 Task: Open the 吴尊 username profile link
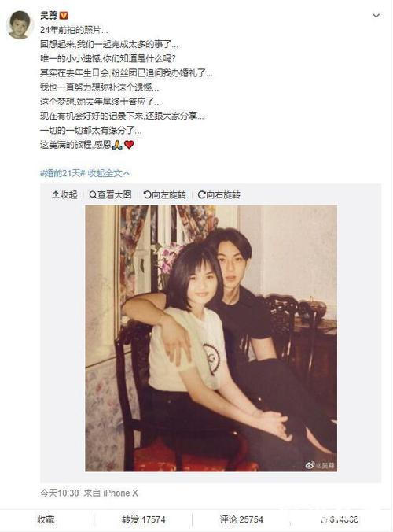point(49,15)
